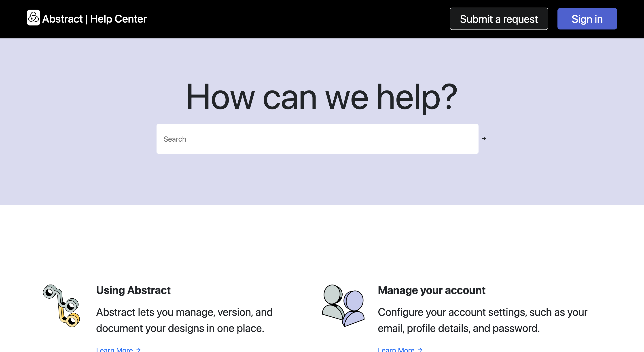
Task: Open the Manage your account heading
Action: 431,290
